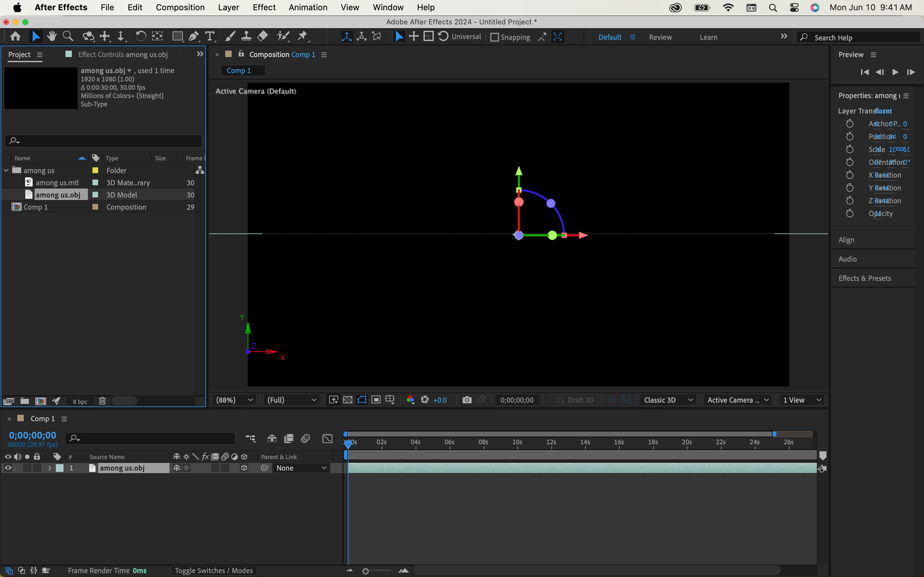
Task: Open the Animation menu
Action: (x=308, y=7)
